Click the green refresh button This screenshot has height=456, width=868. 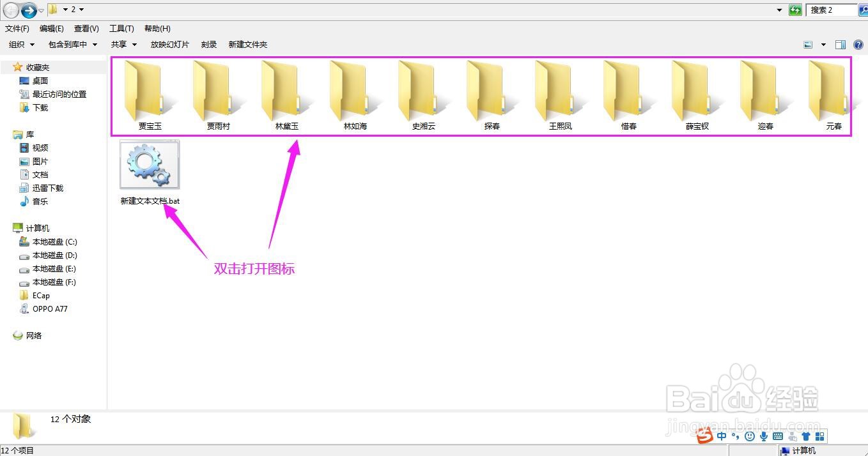point(795,10)
